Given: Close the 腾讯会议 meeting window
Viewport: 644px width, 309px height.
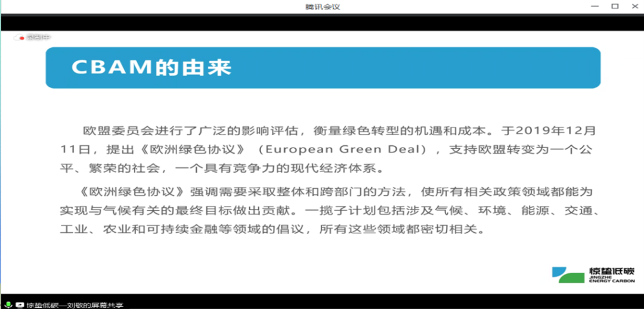Looking at the screenshot, I should coord(634,6).
